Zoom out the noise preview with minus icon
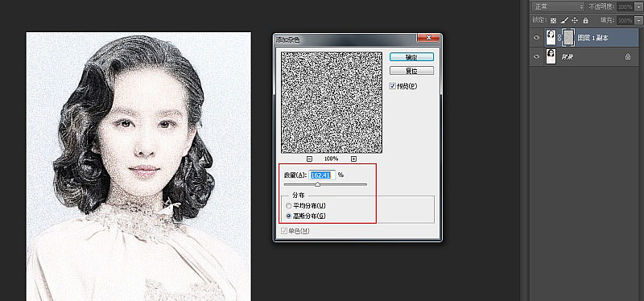This screenshot has height=301, width=644. pyautogui.click(x=310, y=159)
